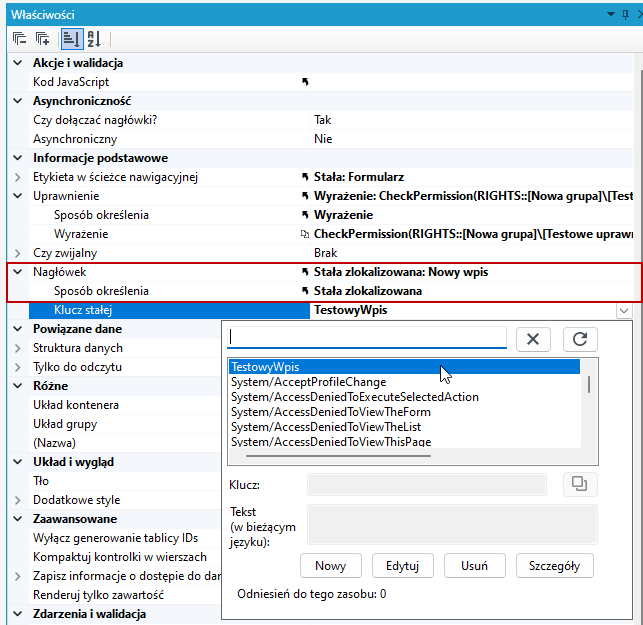Click the reset marker beside Kod JavaScript
Screen dimensions: 643x625
[x=305, y=82]
